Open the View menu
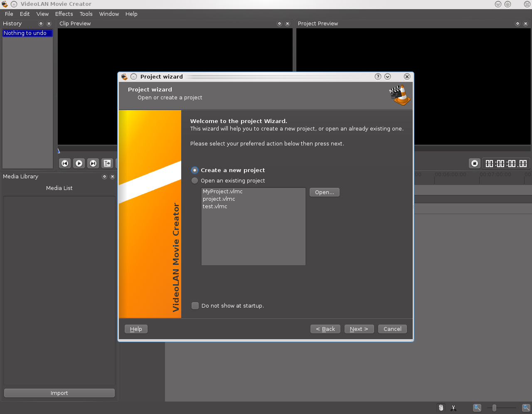The width and height of the screenshot is (532, 414). [x=42, y=14]
